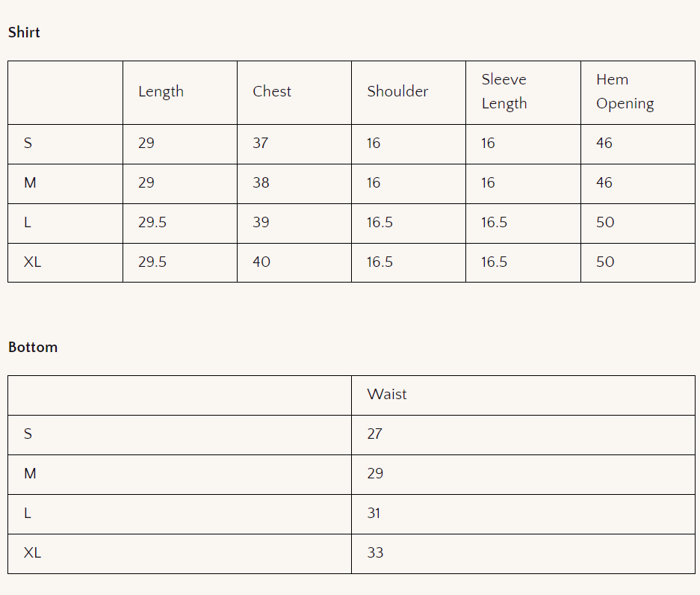Click the Bottom table XL row label

[32, 552]
